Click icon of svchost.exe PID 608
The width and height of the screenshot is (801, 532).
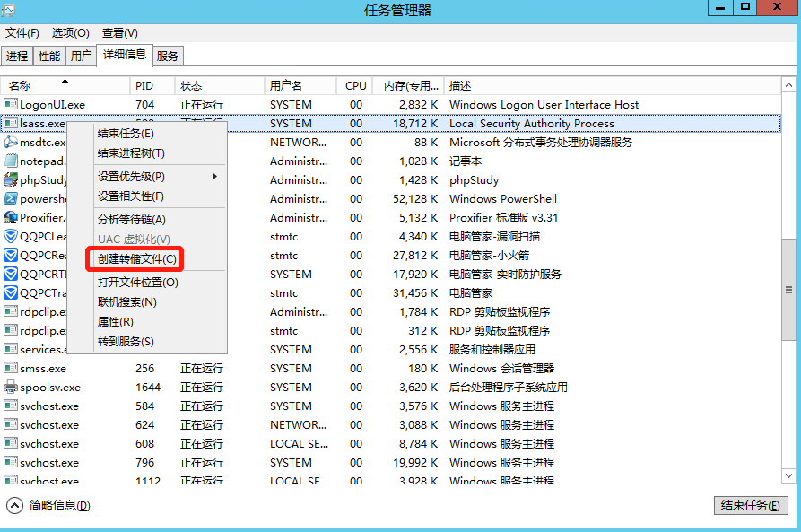(10, 443)
